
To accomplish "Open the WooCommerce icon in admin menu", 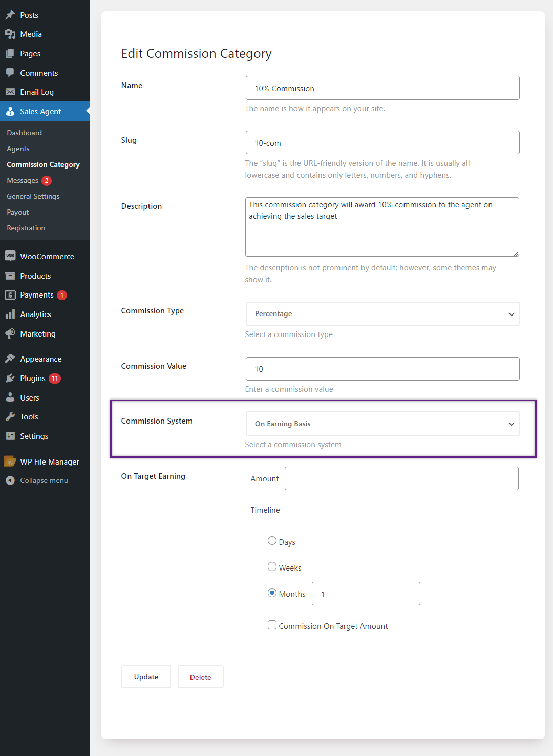I will [x=10, y=256].
